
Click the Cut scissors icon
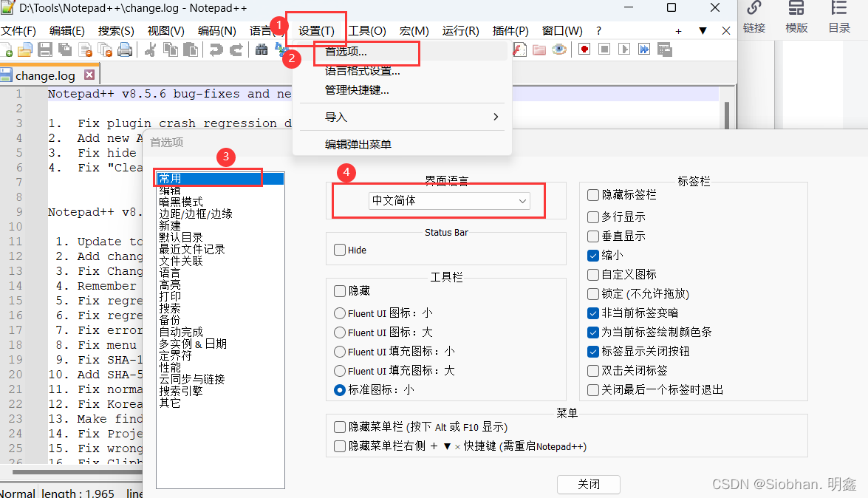(150, 50)
